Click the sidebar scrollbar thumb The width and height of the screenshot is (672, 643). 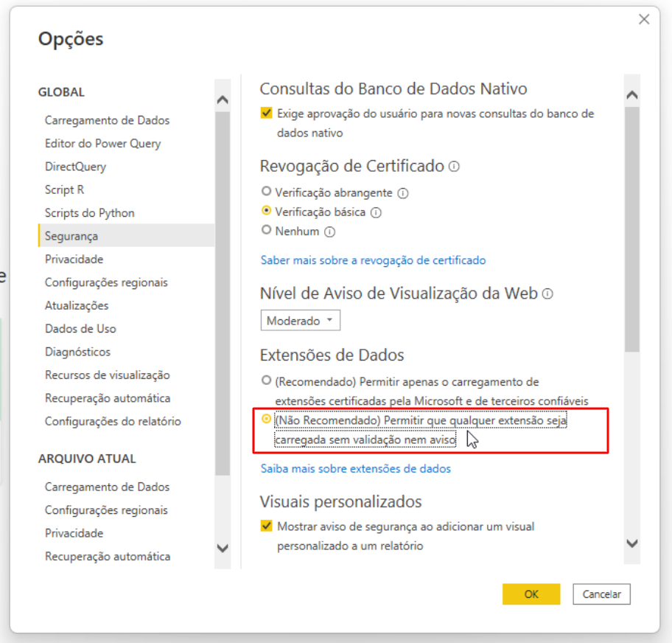tap(223, 293)
